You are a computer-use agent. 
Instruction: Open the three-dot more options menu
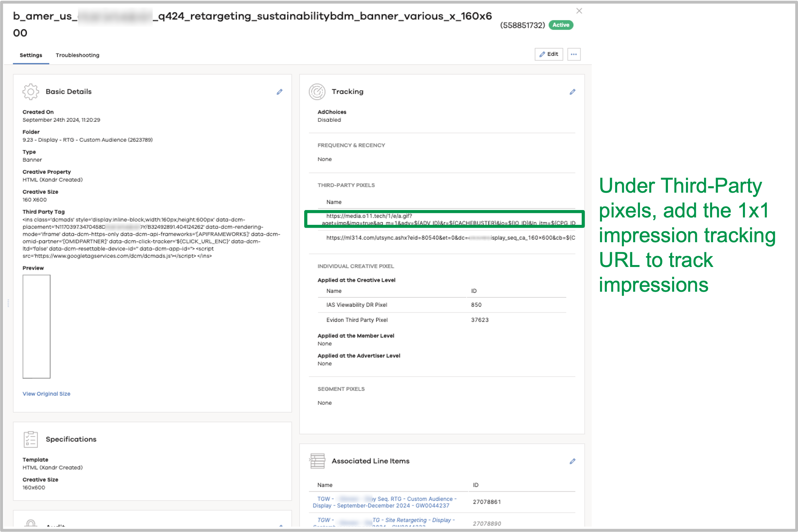pos(574,54)
